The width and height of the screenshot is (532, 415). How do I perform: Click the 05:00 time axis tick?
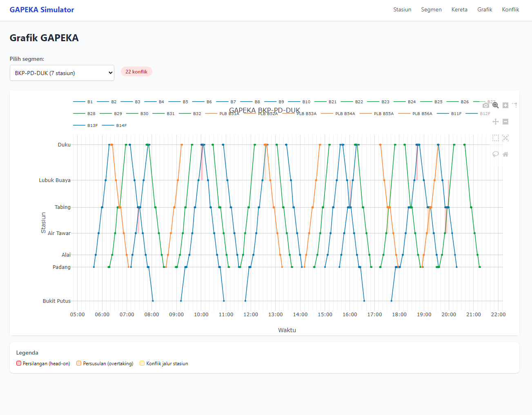coord(78,314)
